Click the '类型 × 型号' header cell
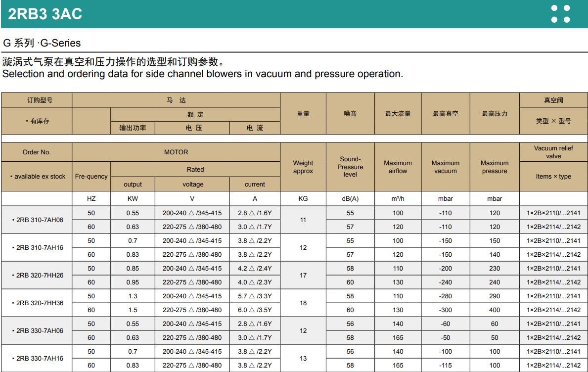The height and width of the screenshot is (372, 588). [553, 121]
